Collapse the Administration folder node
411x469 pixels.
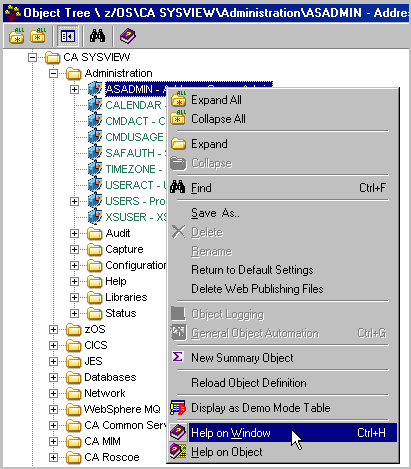53,73
